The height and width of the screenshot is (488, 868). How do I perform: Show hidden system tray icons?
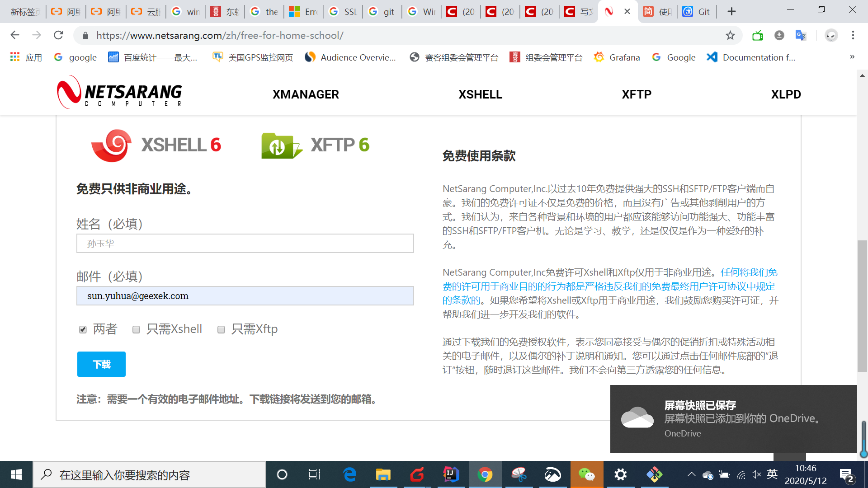click(x=691, y=474)
